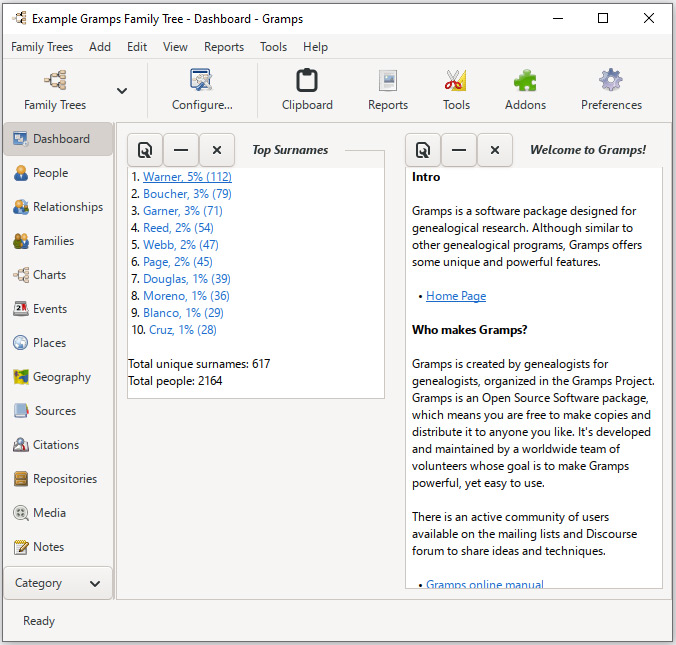Click the Webb, 2% (47) surname link
The image size is (676, 645).
point(181,245)
